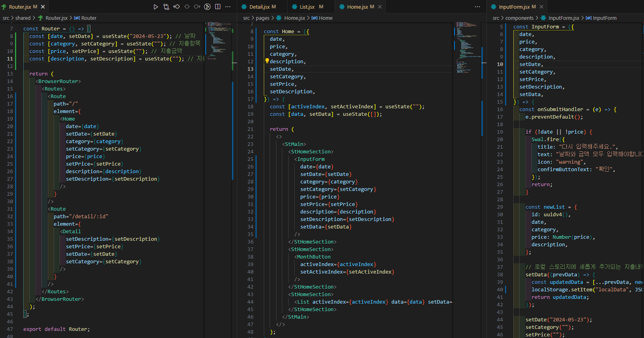Go to next change icon
The image size is (644, 338).
point(197,7)
